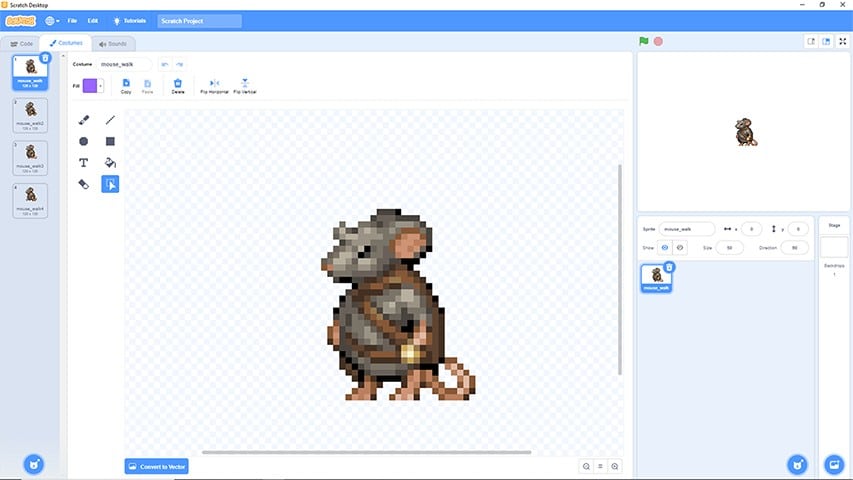Viewport: 853px width, 480px height.
Task: Select the Fill bucket tool
Action: [x=110, y=163]
